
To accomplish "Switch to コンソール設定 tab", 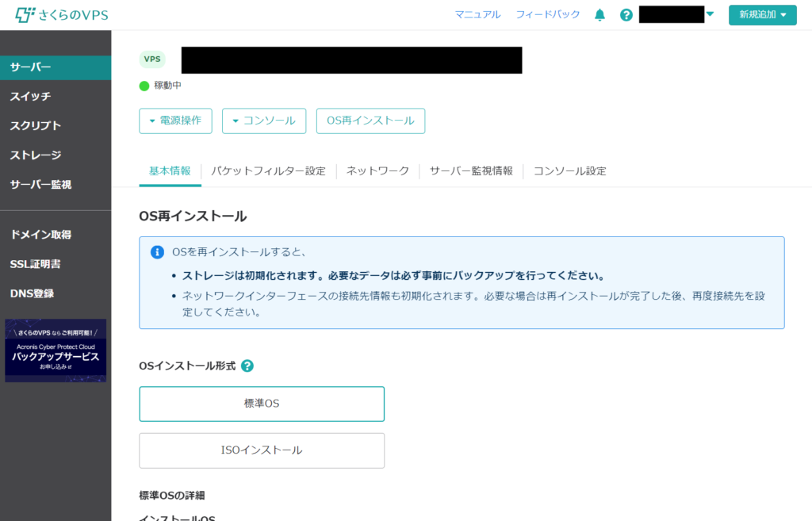I will 569,171.
